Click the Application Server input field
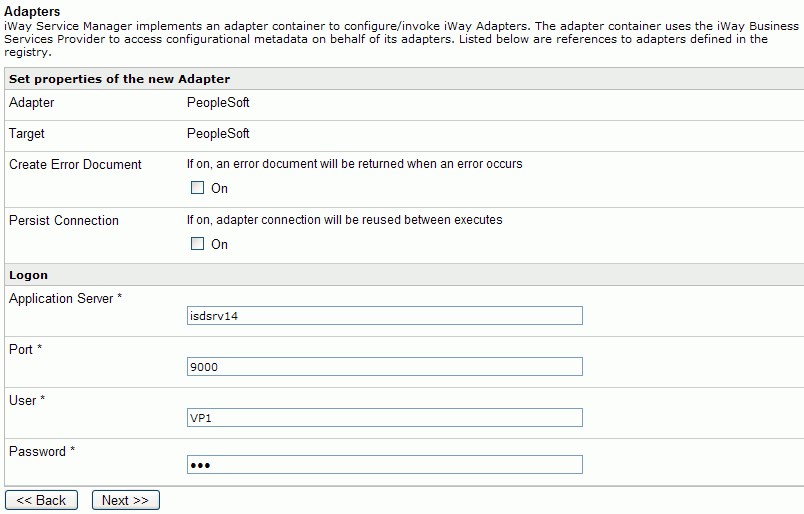 tap(385, 315)
